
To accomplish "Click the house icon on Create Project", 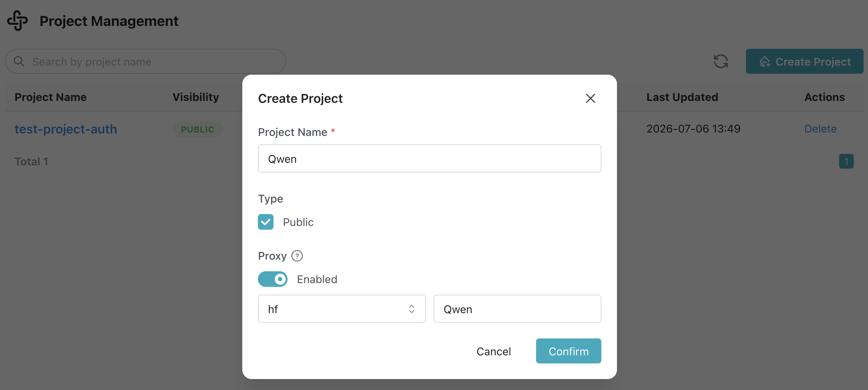I will tap(765, 61).
